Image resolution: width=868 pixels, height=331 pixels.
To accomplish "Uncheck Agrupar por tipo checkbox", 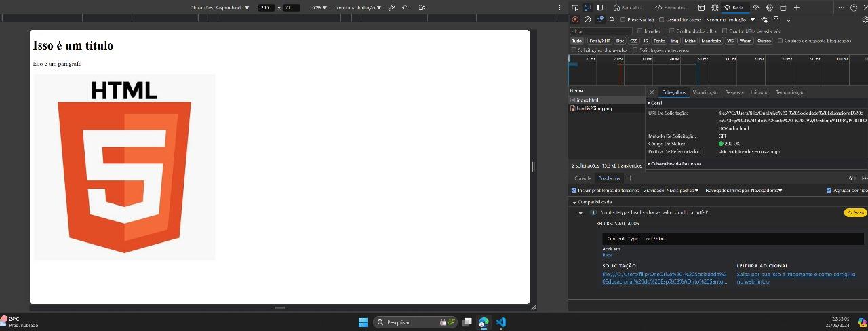I will pyautogui.click(x=829, y=190).
